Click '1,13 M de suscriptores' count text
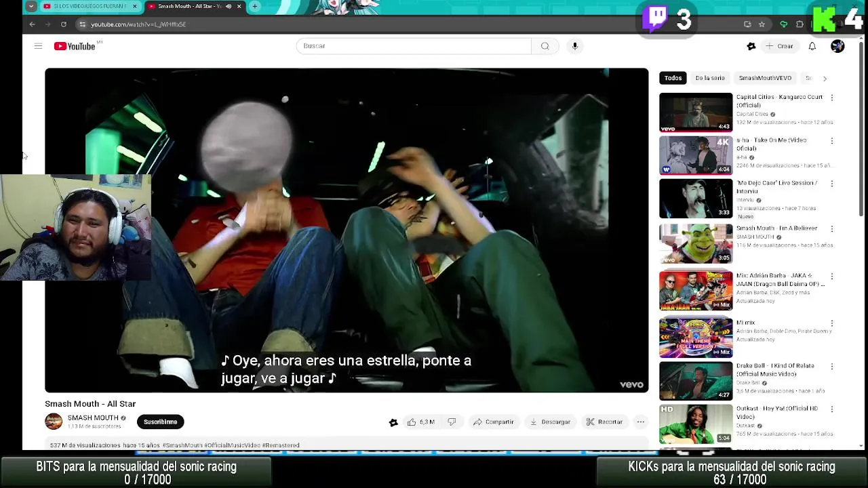The width and height of the screenshot is (868, 488). pos(94,426)
